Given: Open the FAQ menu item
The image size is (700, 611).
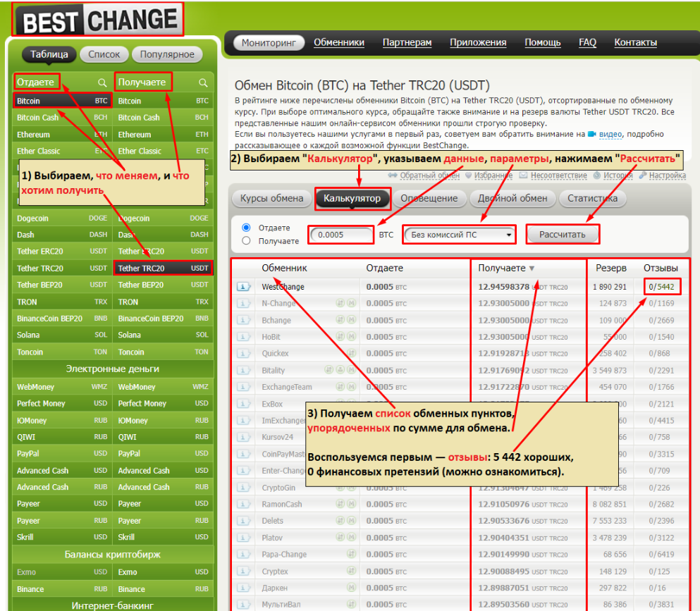Looking at the screenshot, I should [587, 42].
